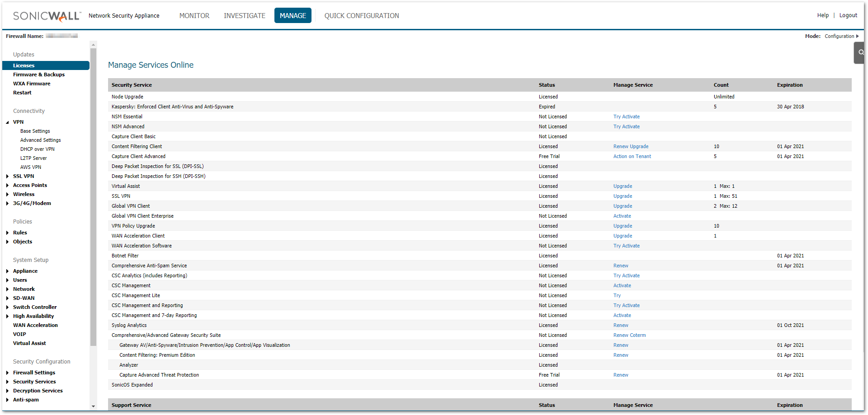The image size is (868, 415).
Task: Click Action on Tenant link
Action: pos(632,156)
